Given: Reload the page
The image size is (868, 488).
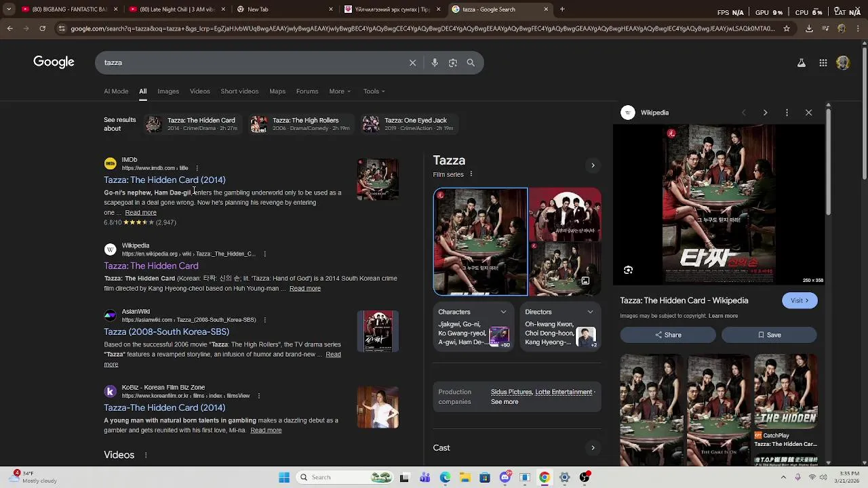Looking at the screenshot, I should 42,28.
